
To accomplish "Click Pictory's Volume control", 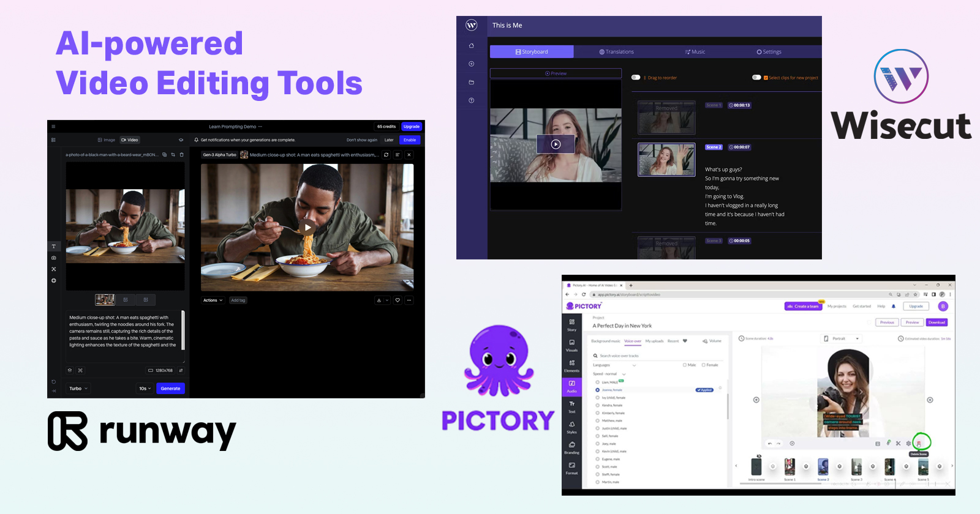I will tap(712, 341).
